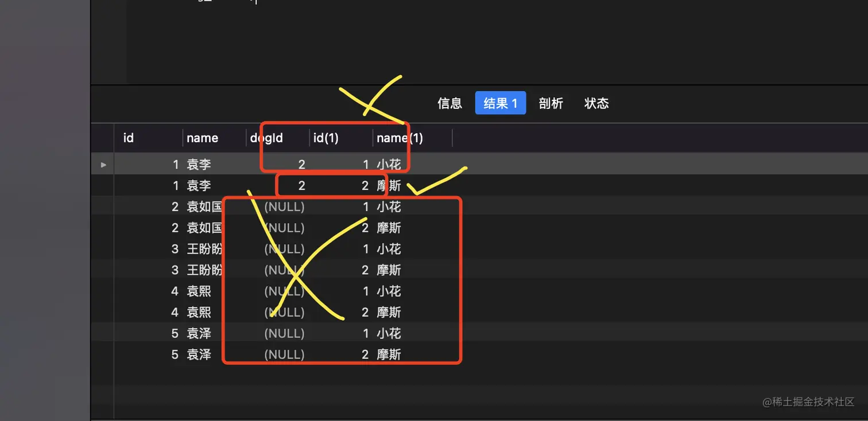Select 小花 cell in the first 袁李 row
The height and width of the screenshot is (421, 868).
[389, 165]
